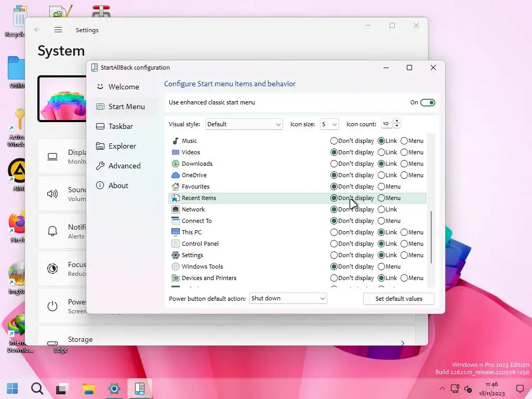This screenshot has width=532, height=399.
Task: Open File Explorer from the taskbar
Action: tap(88, 389)
